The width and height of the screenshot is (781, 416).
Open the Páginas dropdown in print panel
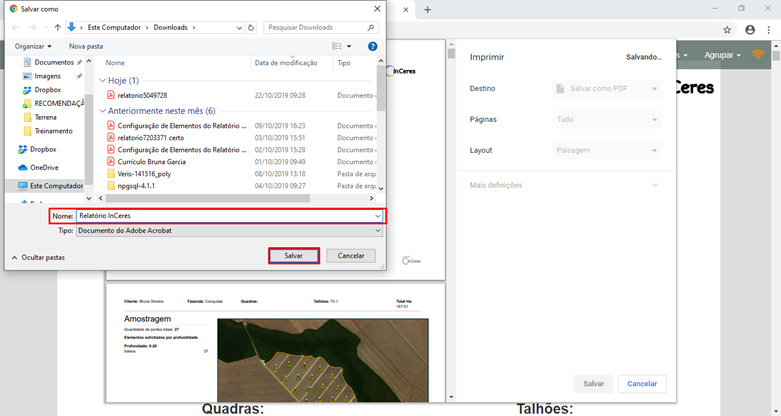pos(607,120)
